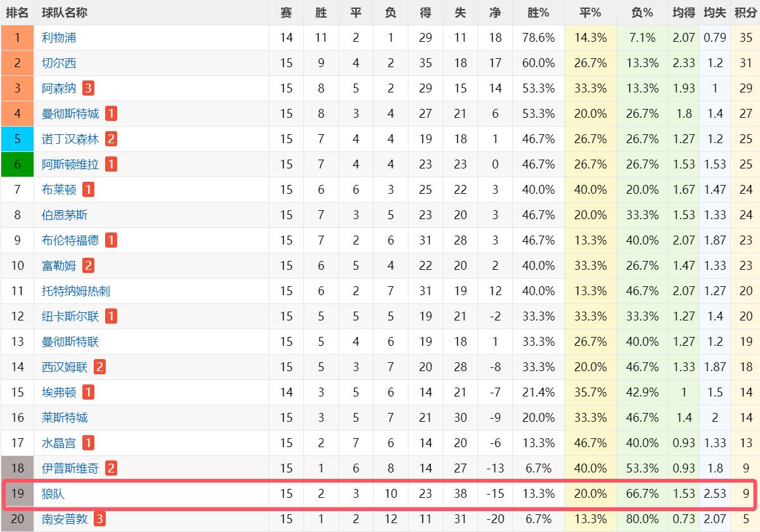The height and width of the screenshot is (532, 760).
Task: Click the red badge 1 beside 曼彻斯特城
Action: pyautogui.click(x=111, y=113)
